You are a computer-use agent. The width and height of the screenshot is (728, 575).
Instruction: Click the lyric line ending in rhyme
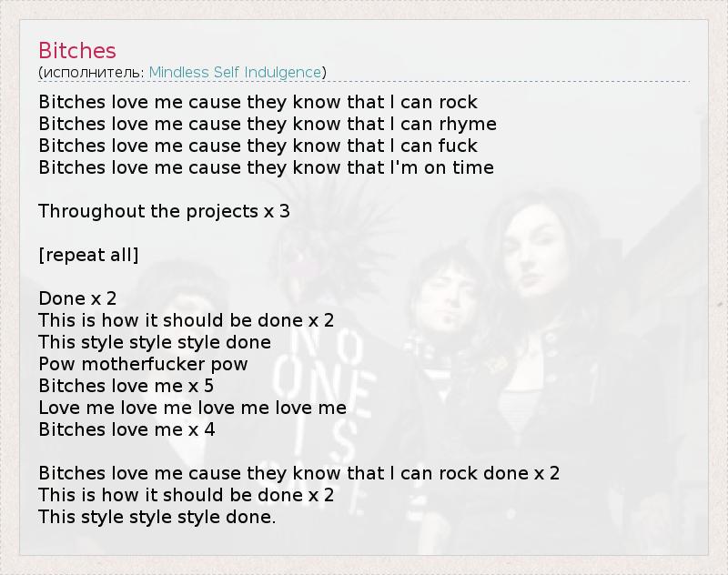pos(268,124)
